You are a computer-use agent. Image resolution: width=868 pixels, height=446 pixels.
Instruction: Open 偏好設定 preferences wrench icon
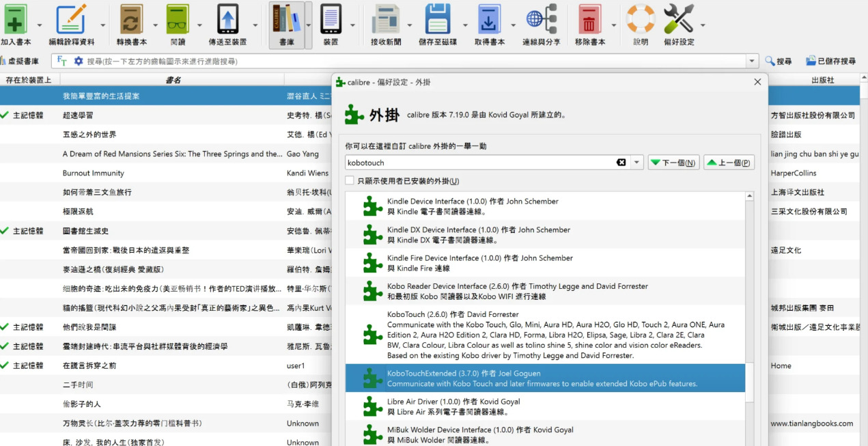click(x=678, y=19)
